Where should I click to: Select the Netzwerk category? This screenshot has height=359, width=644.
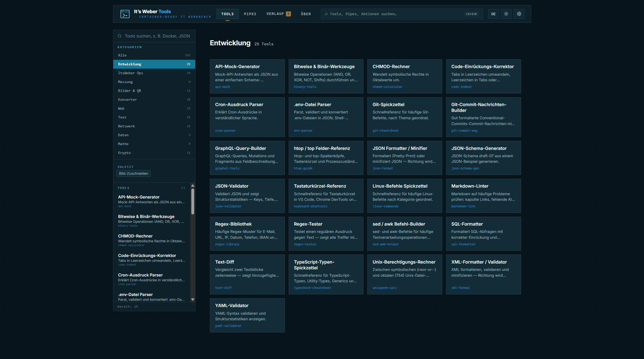[154, 126]
